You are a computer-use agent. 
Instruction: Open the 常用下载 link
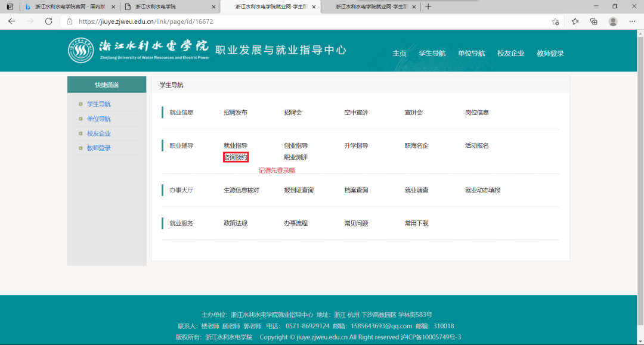tap(416, 223)
